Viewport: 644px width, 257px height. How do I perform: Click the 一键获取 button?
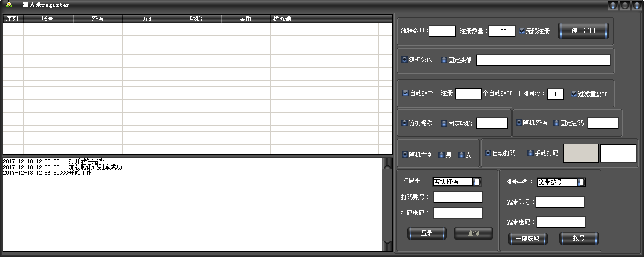tap(528, 239)
